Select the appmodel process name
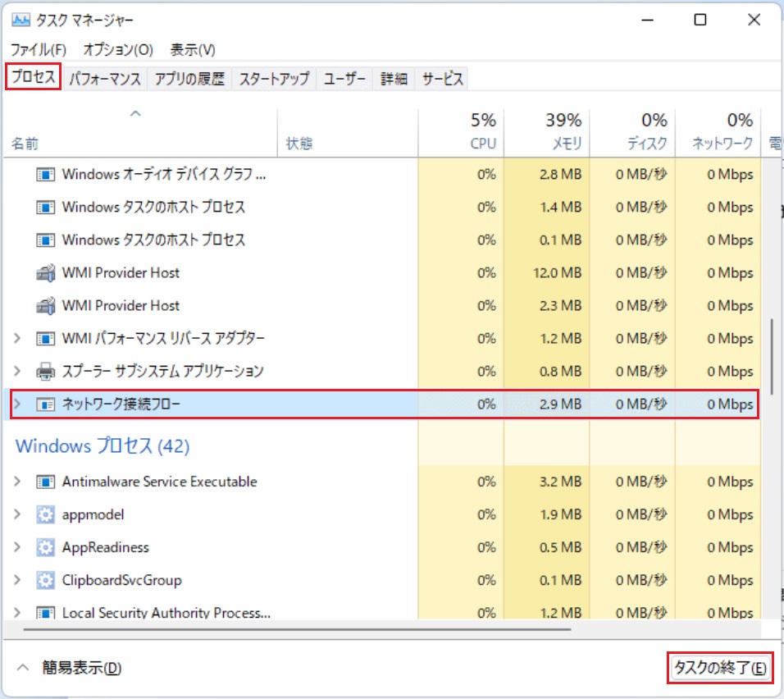The width and height of the screenshot is (784, 699). point(93,514)
